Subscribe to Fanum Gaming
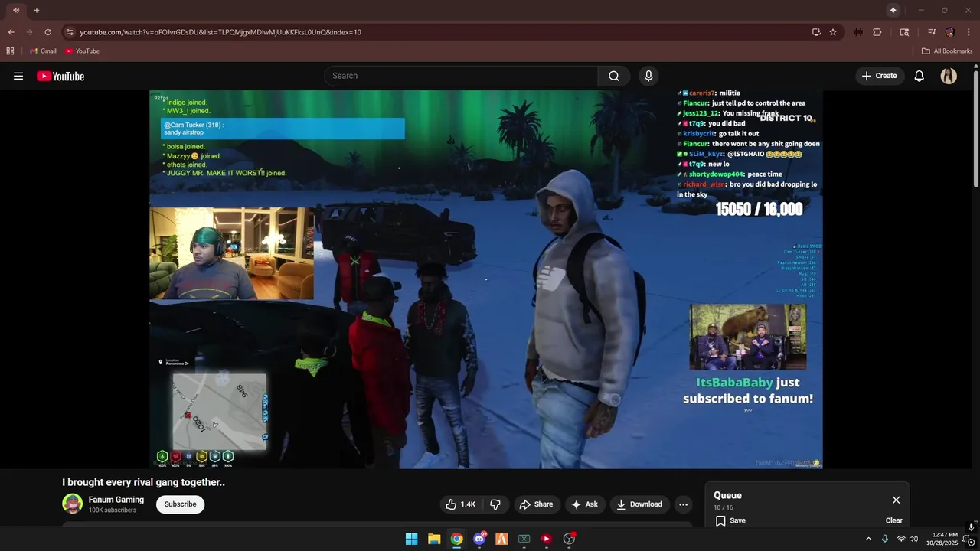The height and width of the screenshot is (551, 980). 181,504
